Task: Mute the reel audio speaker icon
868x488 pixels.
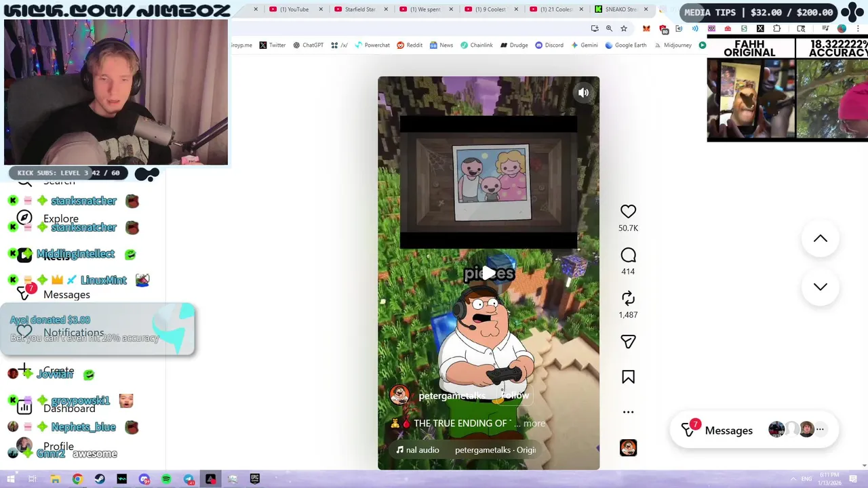Action: click(583, 93)
